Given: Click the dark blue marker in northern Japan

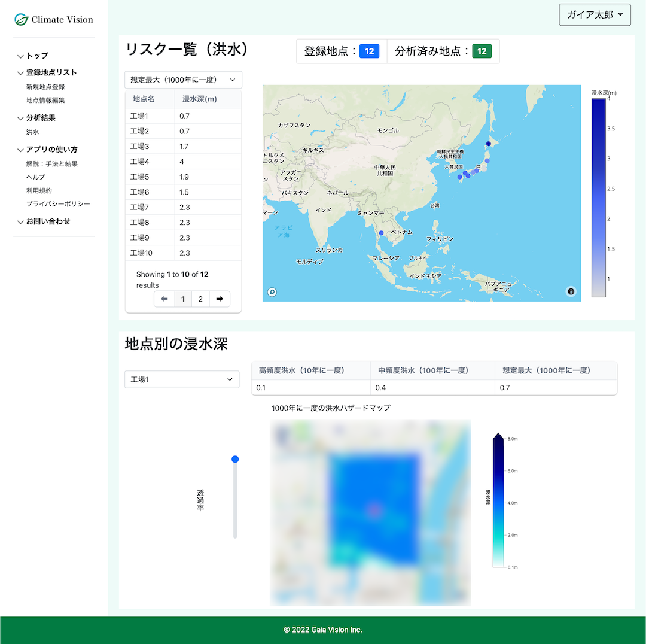Looking at the screenshot, I should tap(488, 144).
